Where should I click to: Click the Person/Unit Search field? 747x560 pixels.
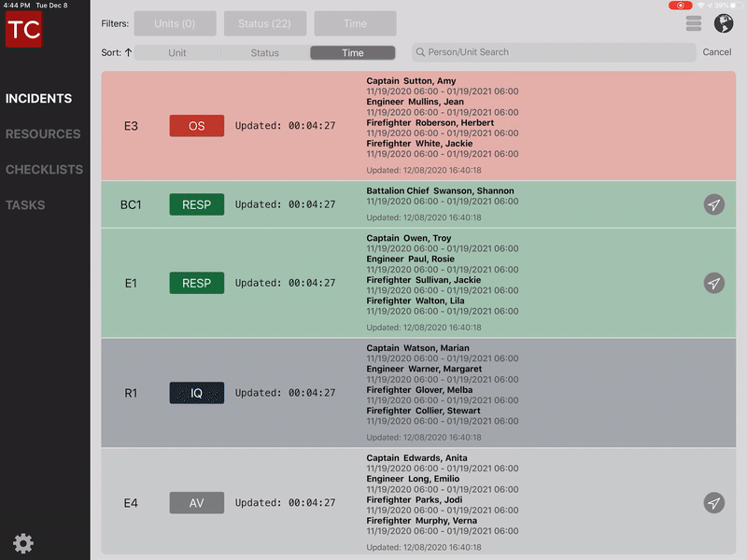551,52
